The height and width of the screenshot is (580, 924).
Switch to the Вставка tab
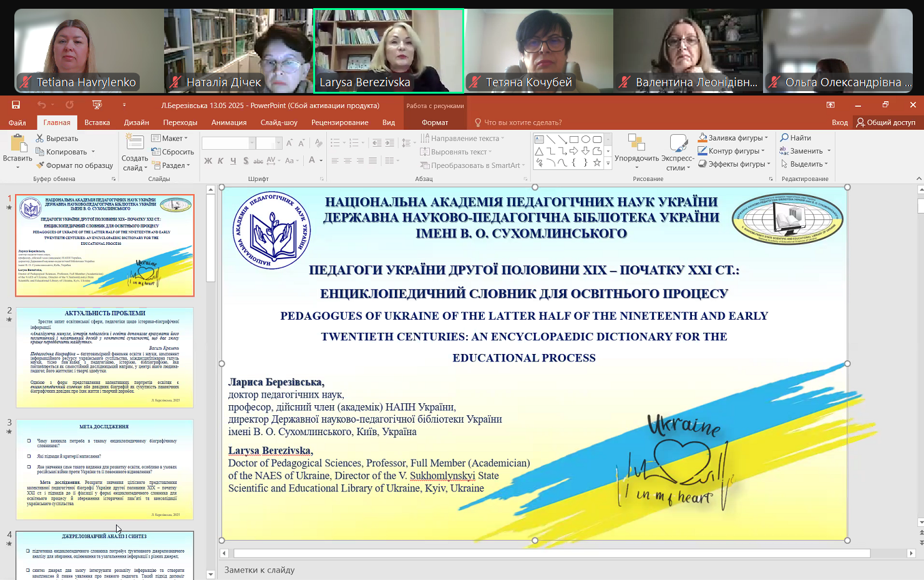click(97, 122)
